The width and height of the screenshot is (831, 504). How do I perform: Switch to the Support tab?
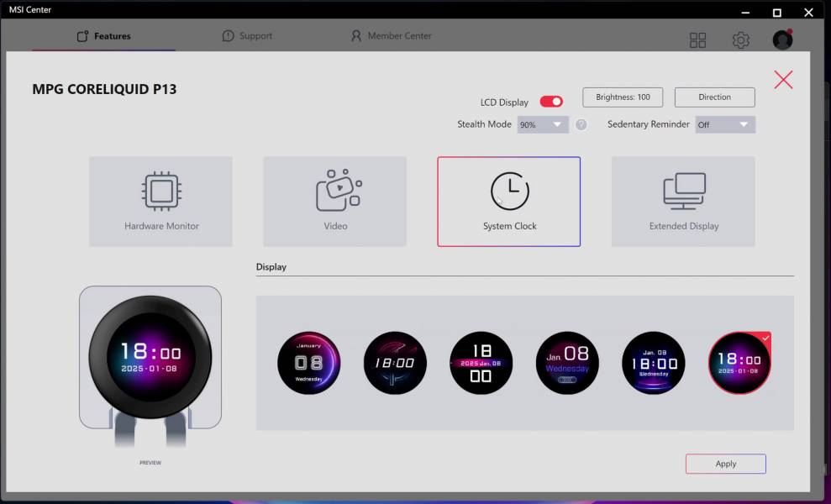(247, 36)
